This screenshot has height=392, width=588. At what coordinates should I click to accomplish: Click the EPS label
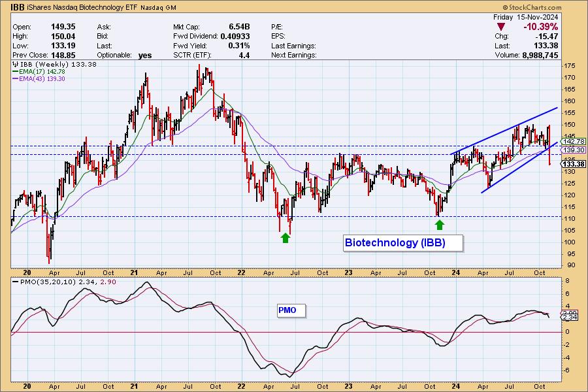click(278, 37)
